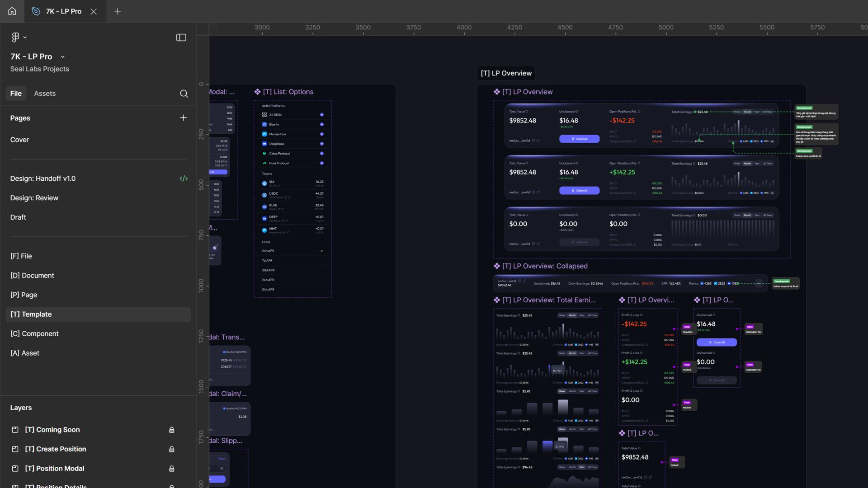This screenshot has width=868, height=488.
Task: Click the Claim All button in LP Overview
Action: coord(579,139)
